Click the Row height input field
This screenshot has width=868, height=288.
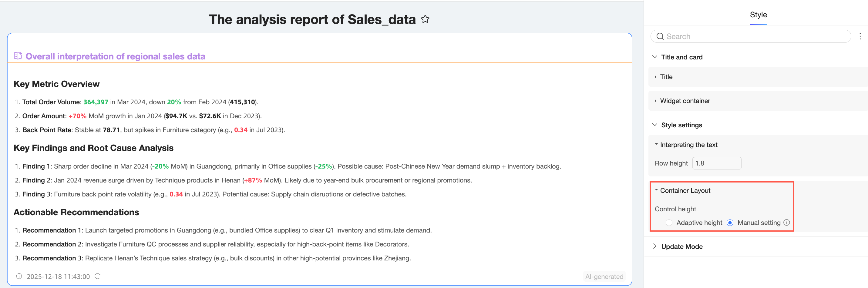coord(716,163)
